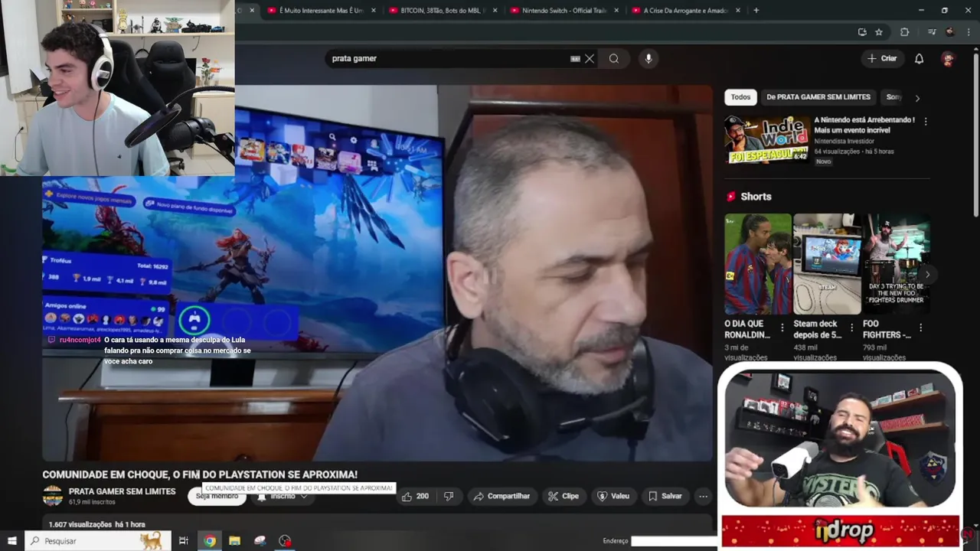Click the taskbar Endereço address field

(674, 541)
